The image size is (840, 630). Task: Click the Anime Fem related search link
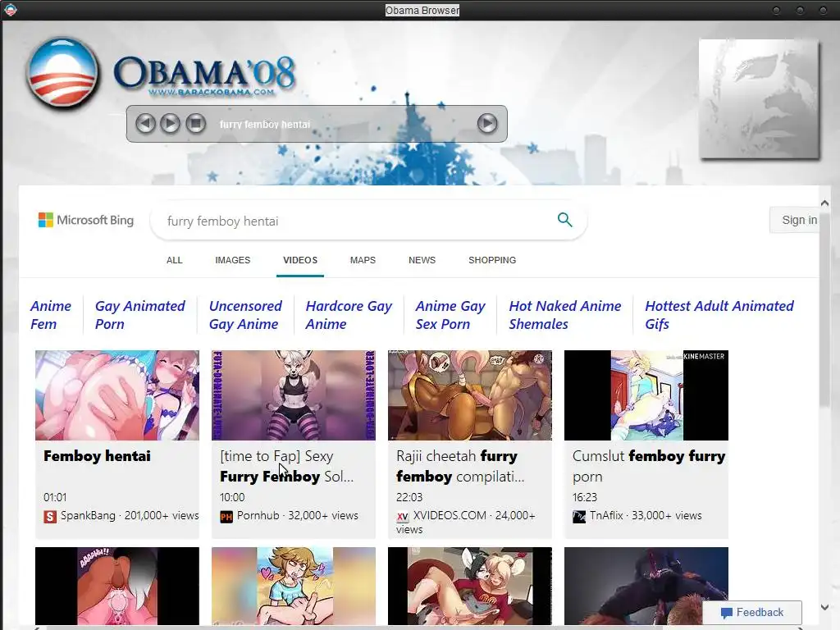[x=51, y=315]
